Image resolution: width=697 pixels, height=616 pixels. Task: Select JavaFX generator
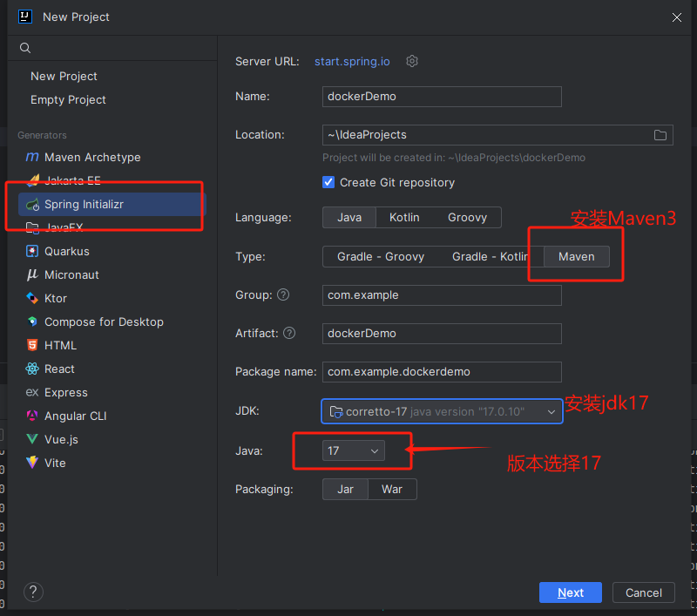[x=112, y=228]
